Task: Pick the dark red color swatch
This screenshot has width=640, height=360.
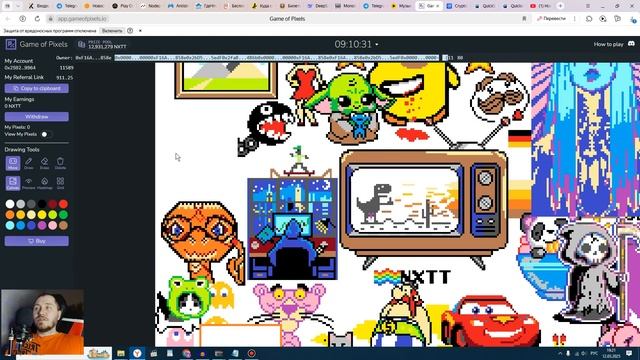Action: (53, 204)
